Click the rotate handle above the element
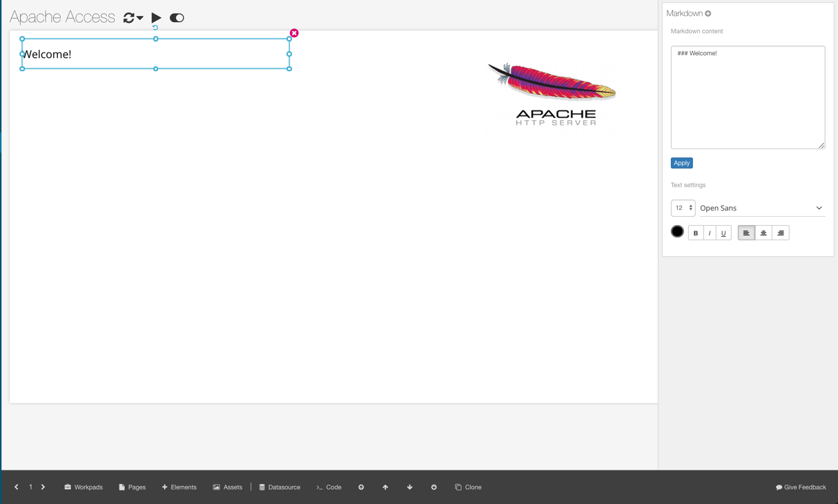The image size is (838, 504). 155,28
